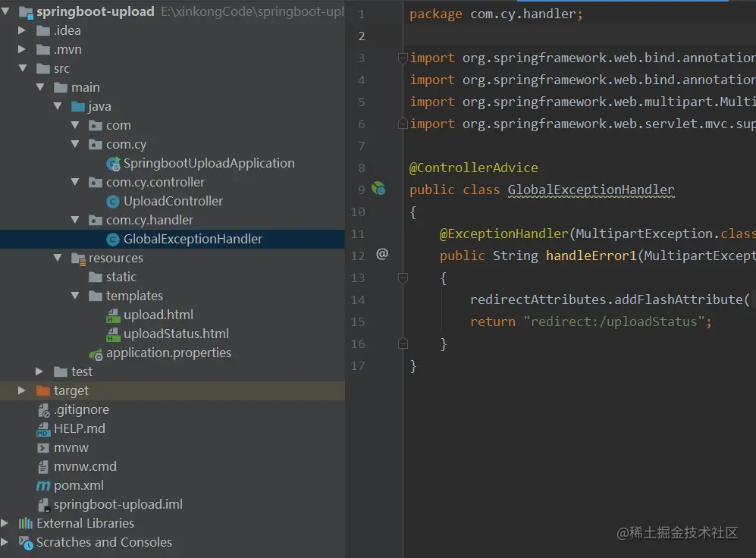The width and height of the screenshot is (756, 558).
Task: Click the SpringbootUploadApplication class icon
Action: coord(113,164)
